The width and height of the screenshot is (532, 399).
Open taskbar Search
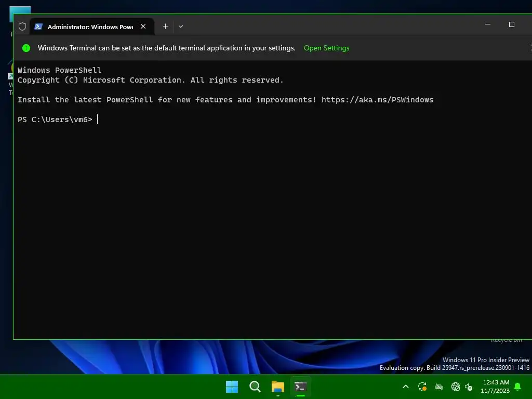tap(255, 387)
